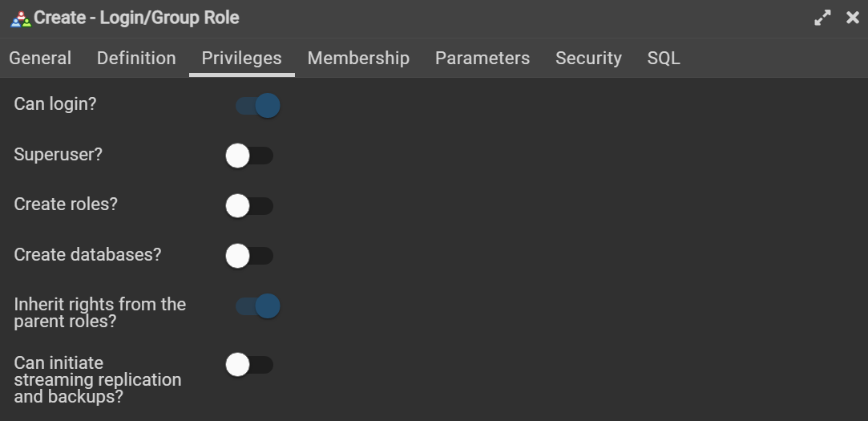Enable streaming replication and backups switch
Image resolution: width=868 pixels, height=421 pixels.
click(248, 365)
